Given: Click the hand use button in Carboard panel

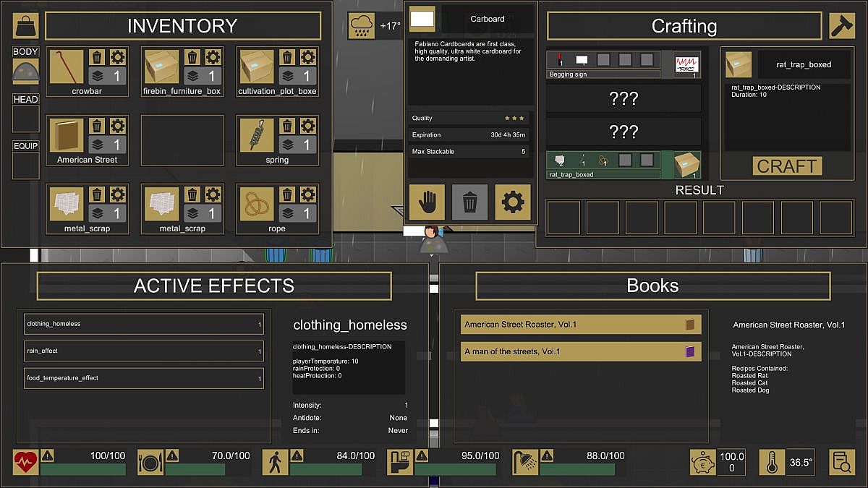Looking at the screenshot, I should pos(427,202).
